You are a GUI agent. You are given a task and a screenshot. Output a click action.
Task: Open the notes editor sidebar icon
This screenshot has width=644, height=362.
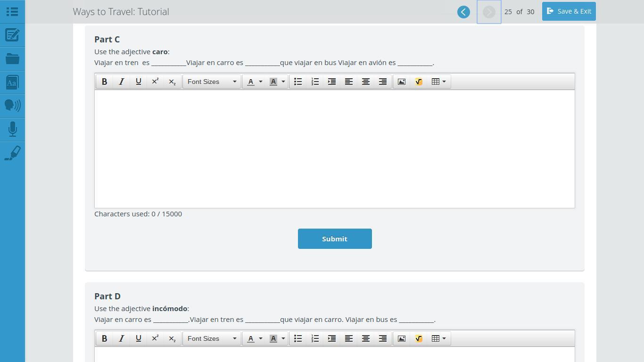click(x=12, y=35)
